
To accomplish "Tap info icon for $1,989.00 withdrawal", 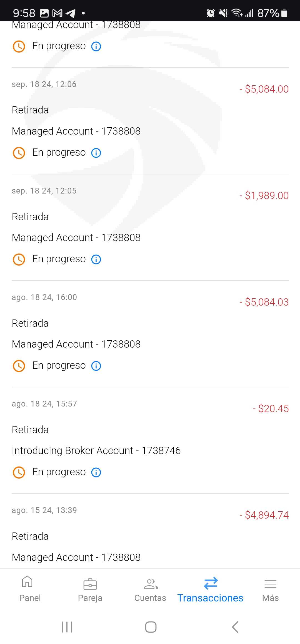I will click(x=96, y=259).
